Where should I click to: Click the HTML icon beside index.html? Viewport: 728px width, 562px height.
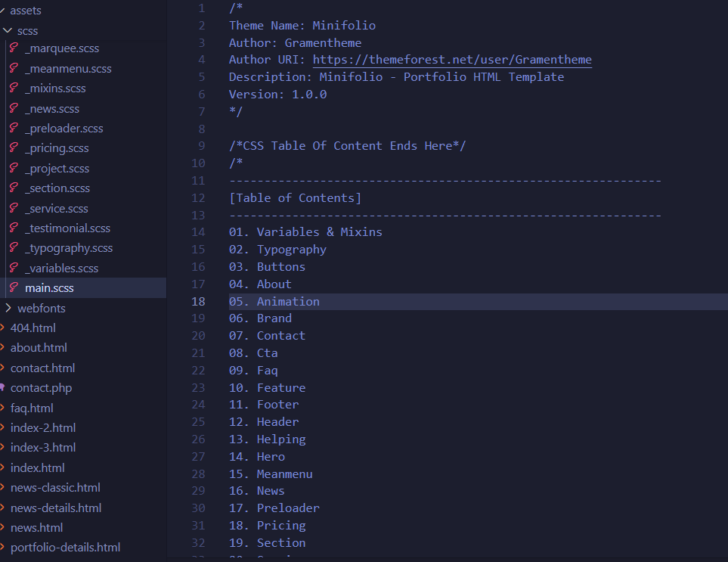coord(2,467)
